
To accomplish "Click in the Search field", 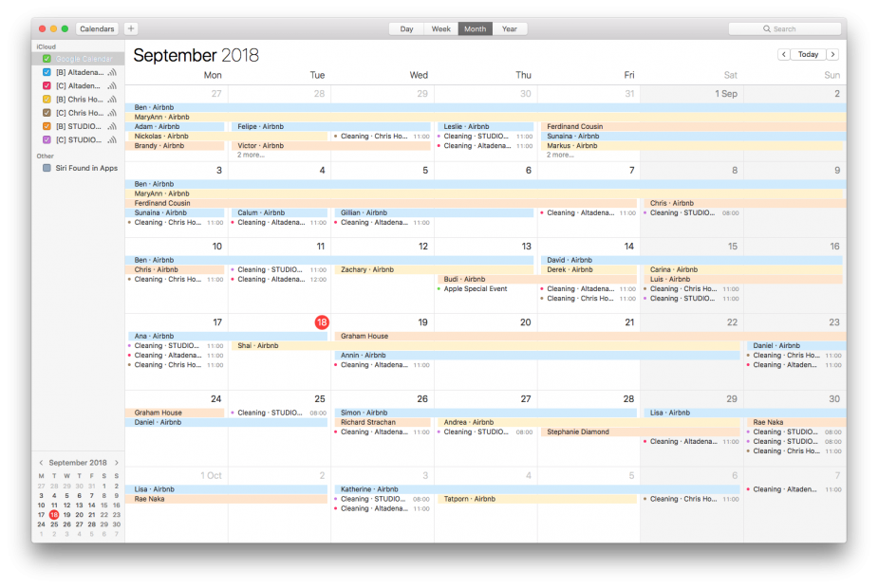I will [784, 28].
